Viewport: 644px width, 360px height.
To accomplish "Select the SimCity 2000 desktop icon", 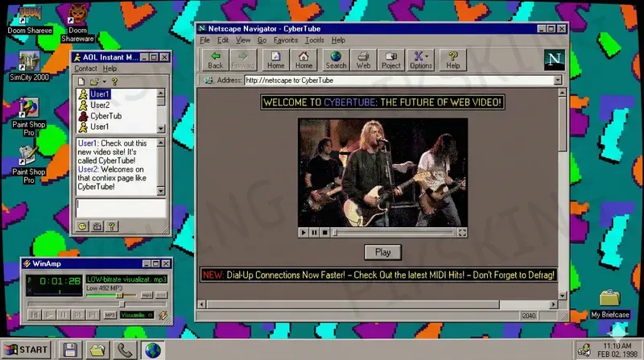I will pos(29,66).
